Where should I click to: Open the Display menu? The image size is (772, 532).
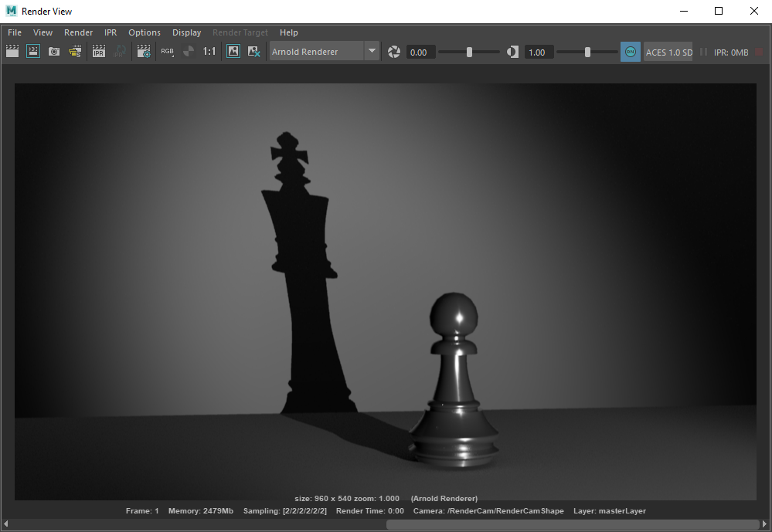pos(186,32)
